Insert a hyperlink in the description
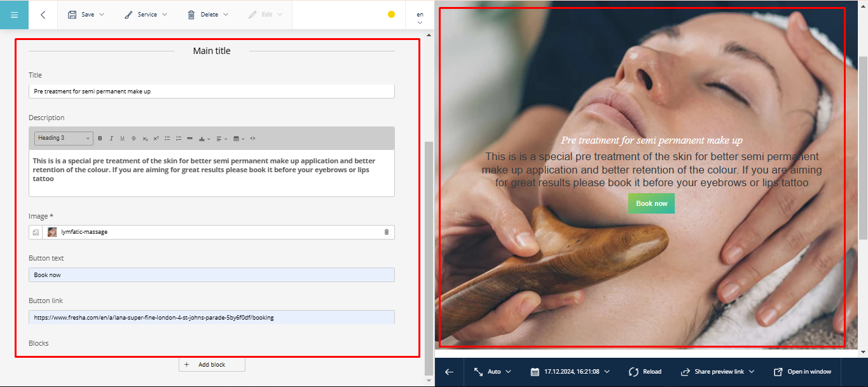The width and height of the screenshot is (868, 387). tap(189, 139)
